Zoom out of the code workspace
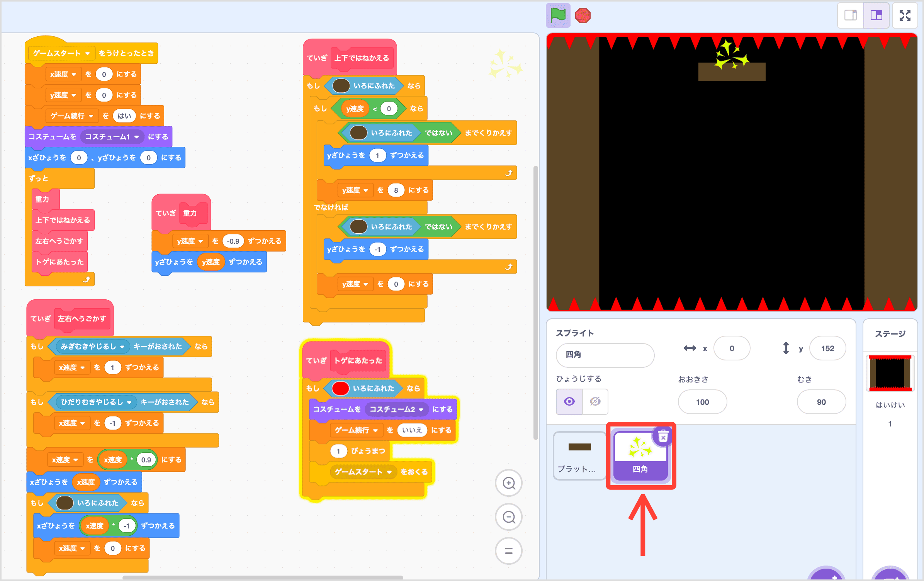Viewport: 924px width, 581px height. [509, 517]
